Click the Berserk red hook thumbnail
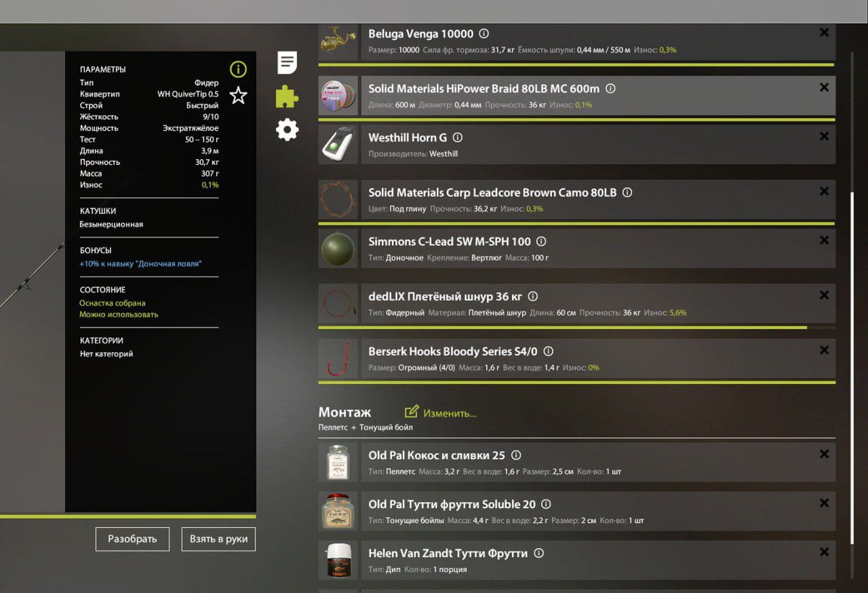Screen dimensions: 868x593 (338, 358)
